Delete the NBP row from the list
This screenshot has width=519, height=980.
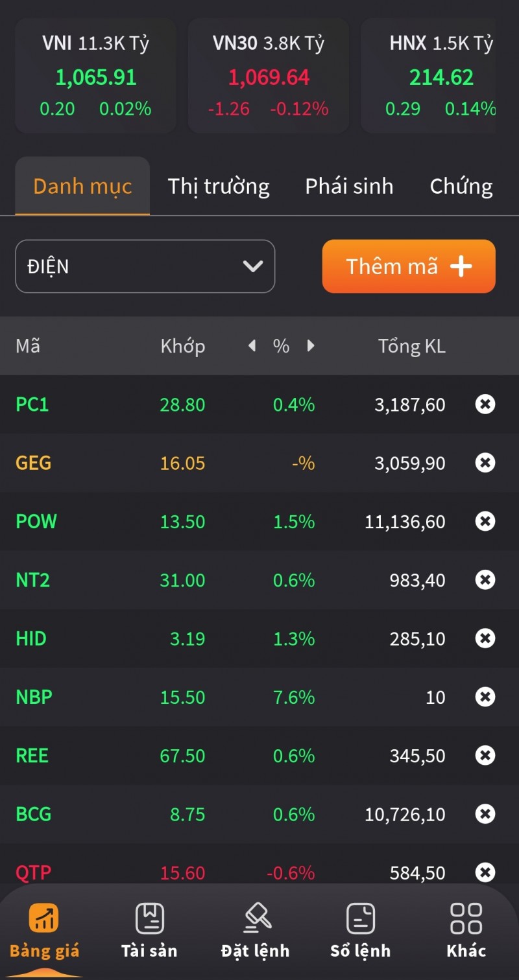click(485, 697)
